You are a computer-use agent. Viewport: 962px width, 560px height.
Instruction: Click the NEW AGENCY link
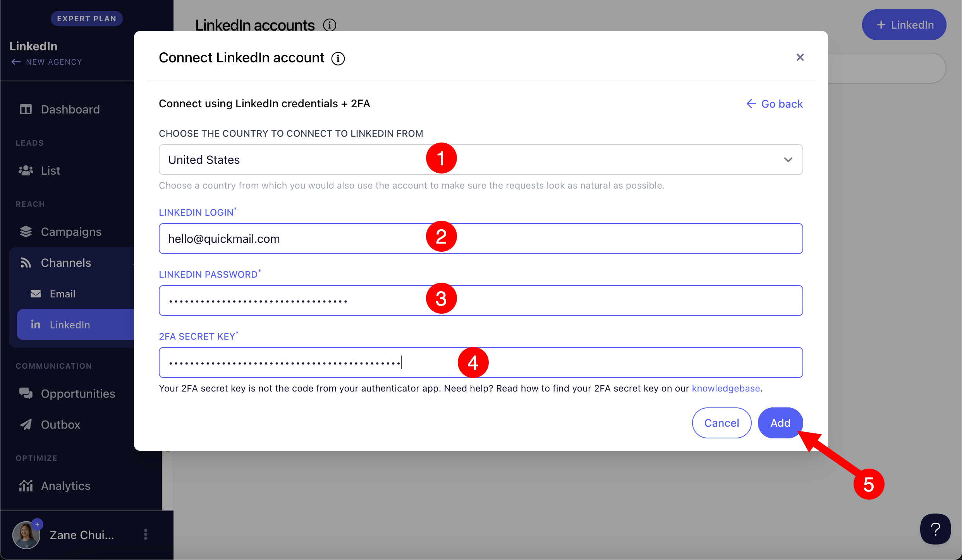coord(54,62)
